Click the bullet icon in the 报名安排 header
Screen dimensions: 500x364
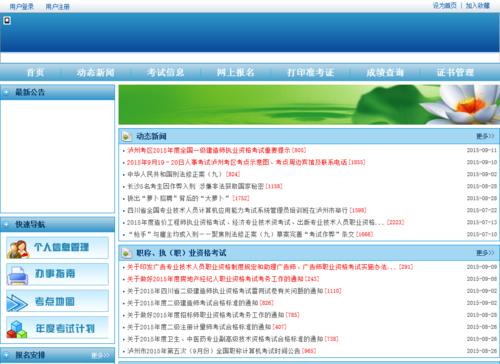pos(6,355)
